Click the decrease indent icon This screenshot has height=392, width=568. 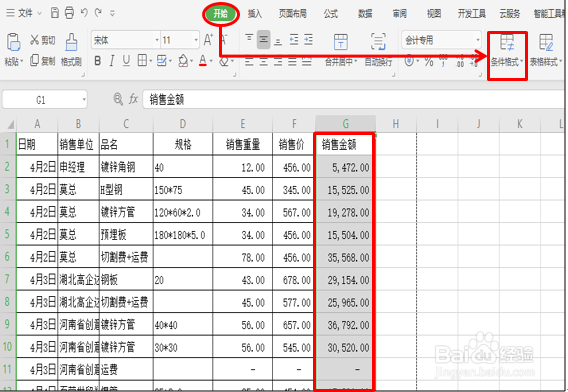[x=294, y=40]
